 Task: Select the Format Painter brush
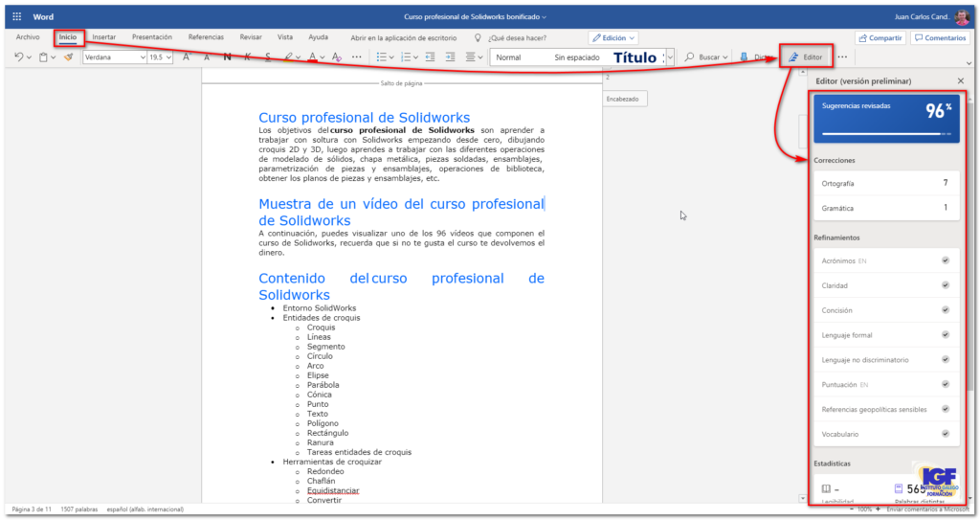coord(69,57)
